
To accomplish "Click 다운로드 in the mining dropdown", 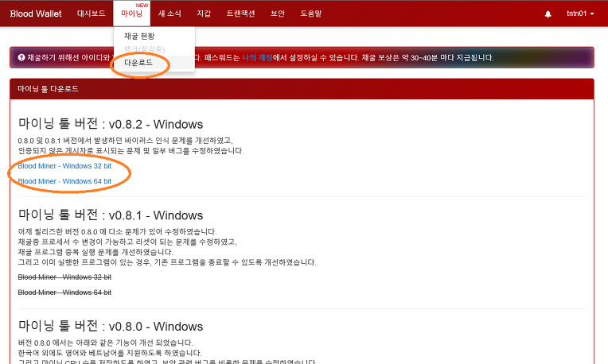I will pyautogui.click(x=138, y=62).
